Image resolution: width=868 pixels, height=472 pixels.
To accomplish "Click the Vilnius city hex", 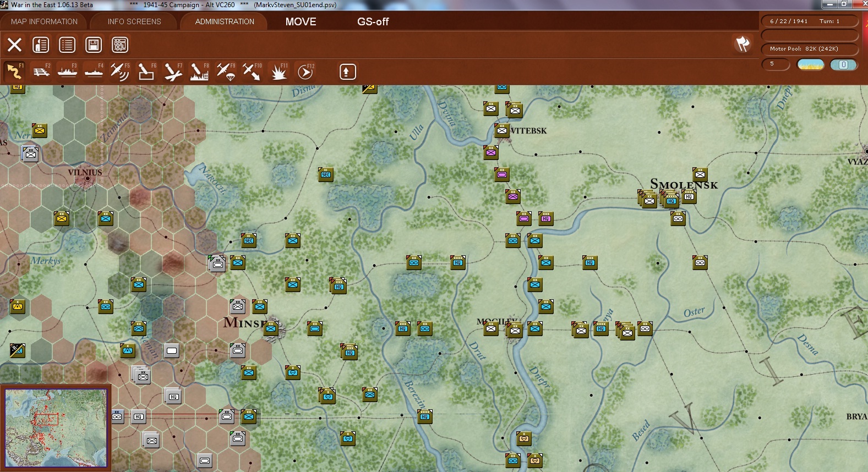I will (86, 178).
